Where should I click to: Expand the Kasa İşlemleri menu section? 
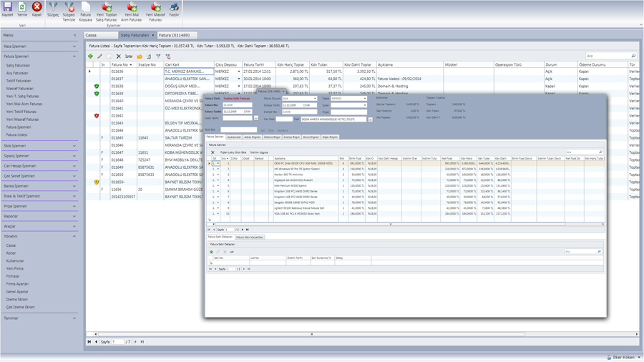pos(39,47)
